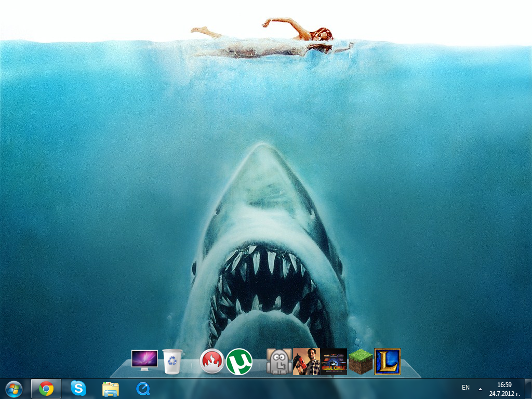Open My Computer monitor icon in dock
532x399 pixels.
[144, 361]
